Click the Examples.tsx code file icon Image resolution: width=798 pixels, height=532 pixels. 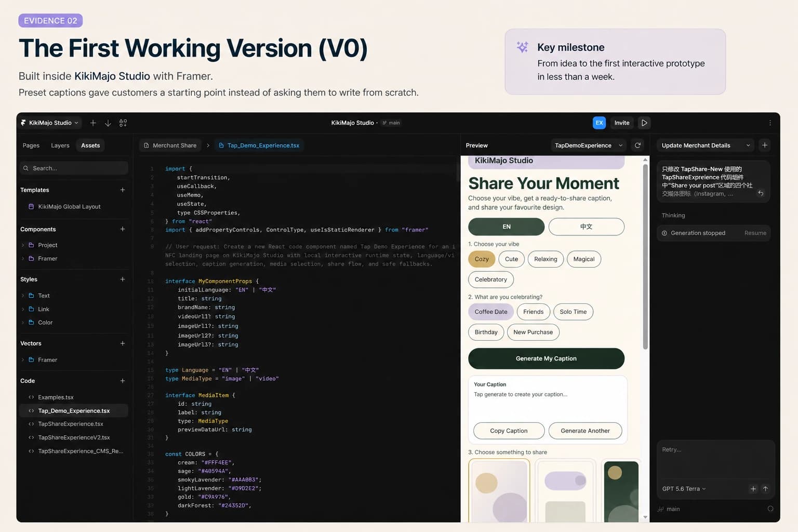31,397
